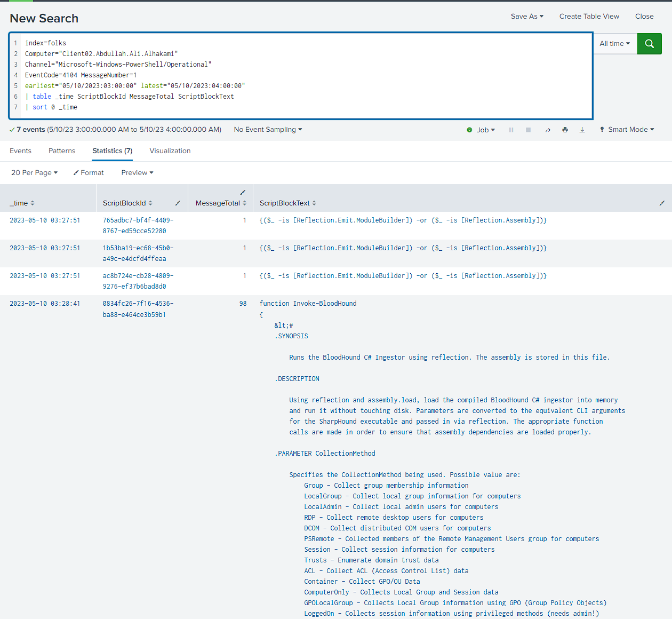The height and width of the screenshot is (619, 672).
Task: Switch to the Patterns tab
Action: point(62,151)
